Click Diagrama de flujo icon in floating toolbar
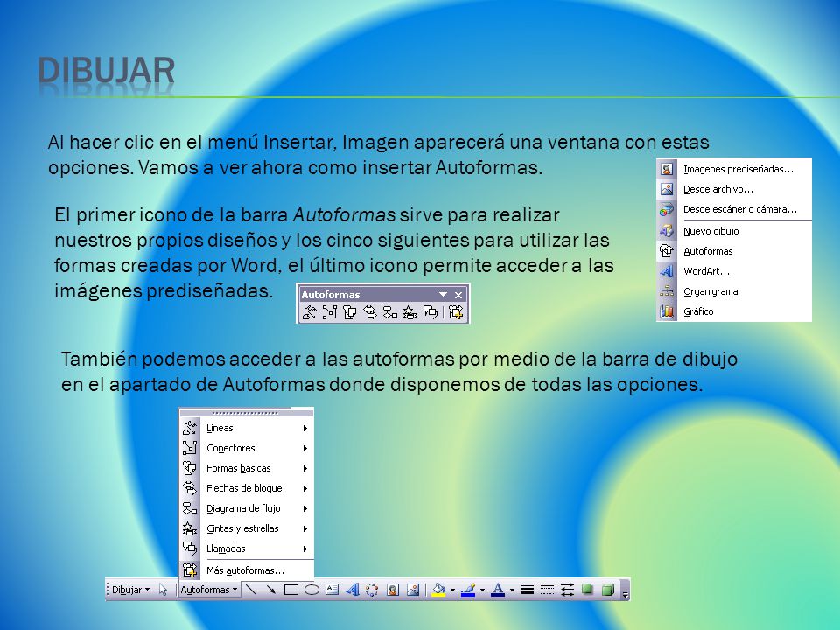 (x=390, y=312)
